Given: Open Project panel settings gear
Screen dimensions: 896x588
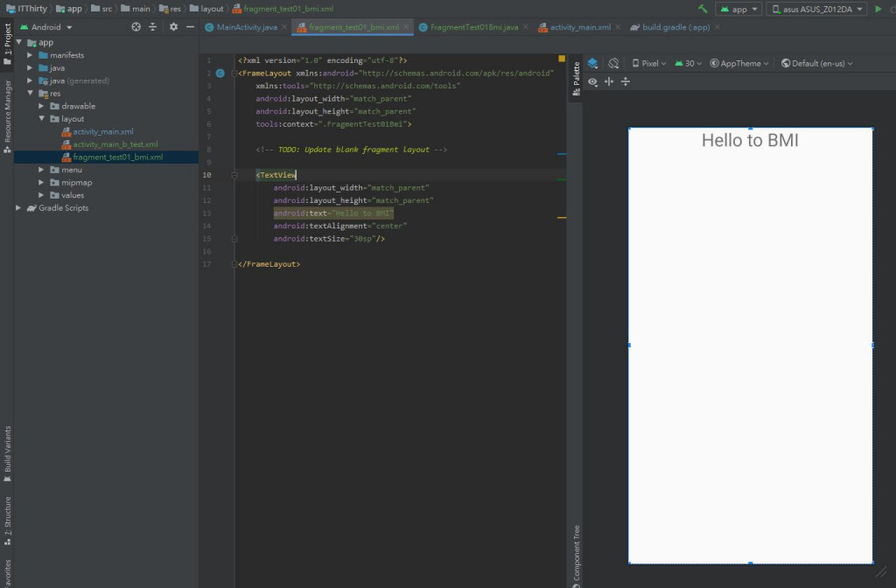Looking at the screenshot, I should coord(173,27).
